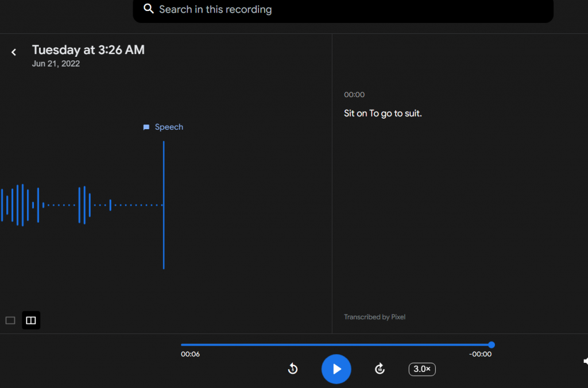Switch to split waveform and transcript view
Image resolution: width=588 pixels, height=388 pixels.
pos(31,320)
